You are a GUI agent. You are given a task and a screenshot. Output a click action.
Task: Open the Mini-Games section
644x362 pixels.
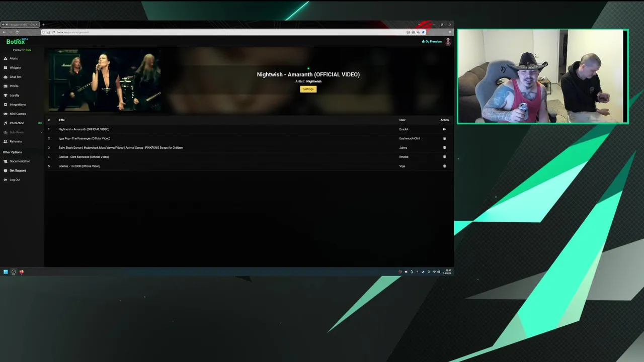pos(17,114)
